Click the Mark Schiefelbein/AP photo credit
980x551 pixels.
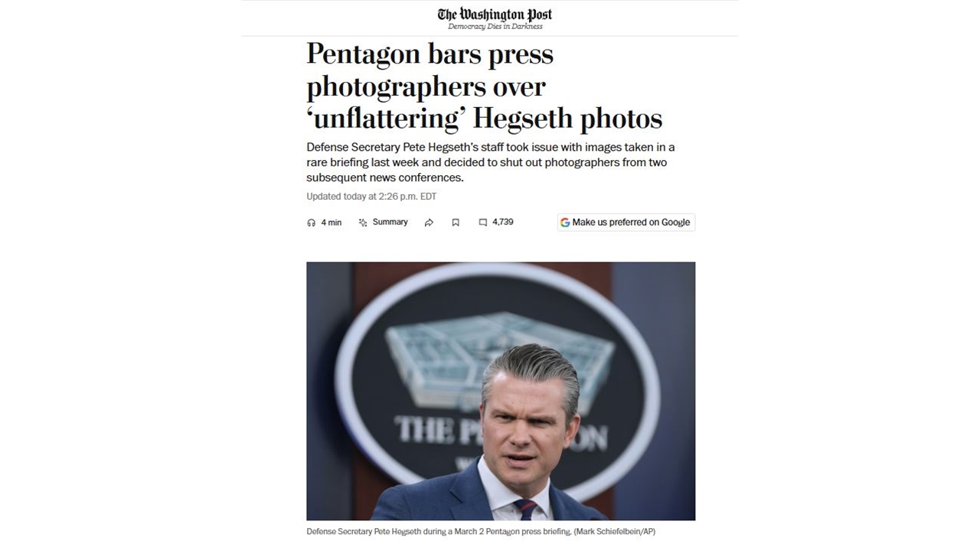[614, 531]
